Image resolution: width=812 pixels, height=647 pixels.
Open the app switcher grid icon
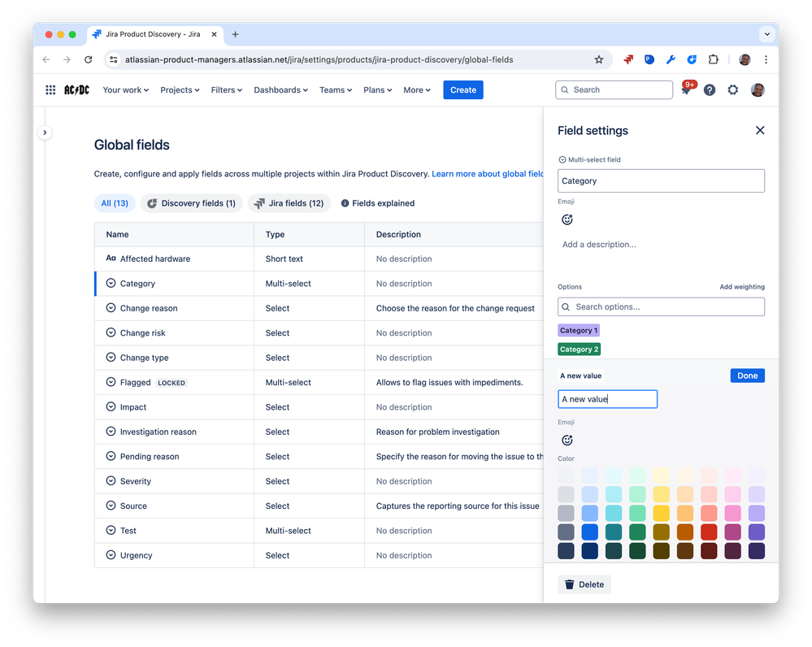(50, 90)
